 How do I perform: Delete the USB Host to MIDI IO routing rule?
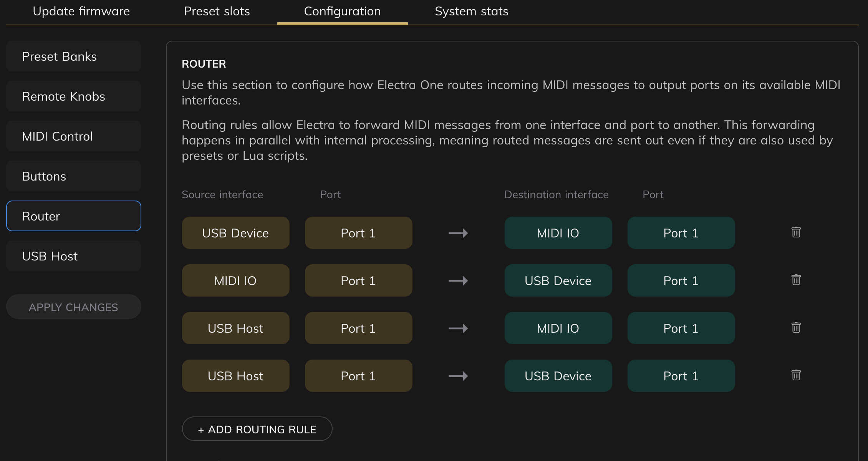(796, 328)
